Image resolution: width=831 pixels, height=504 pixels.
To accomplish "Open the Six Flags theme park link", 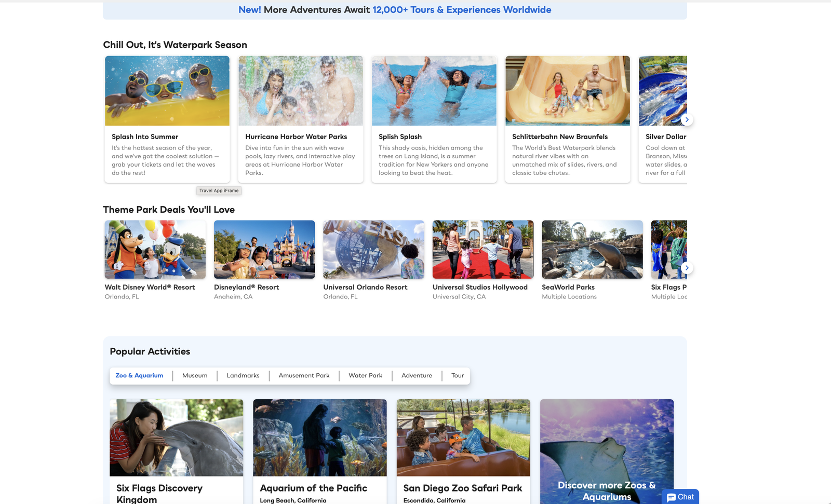I will click(x=669, y=288).
